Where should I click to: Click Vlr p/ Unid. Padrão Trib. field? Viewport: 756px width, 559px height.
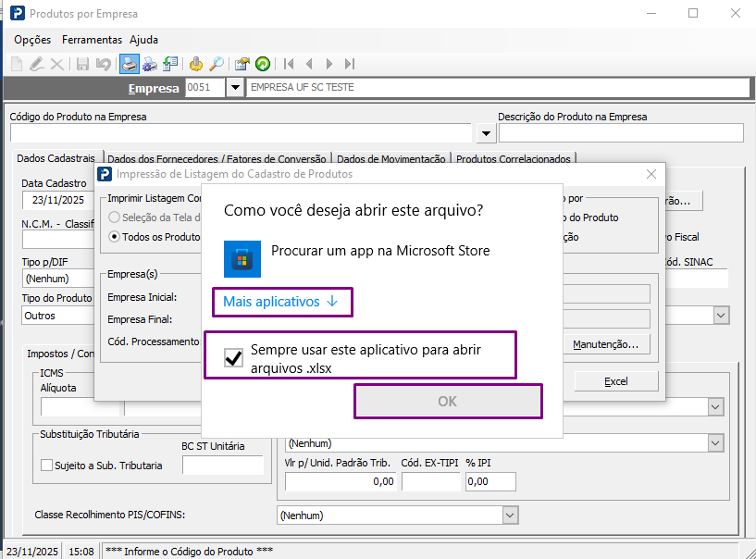coord(341,481)
